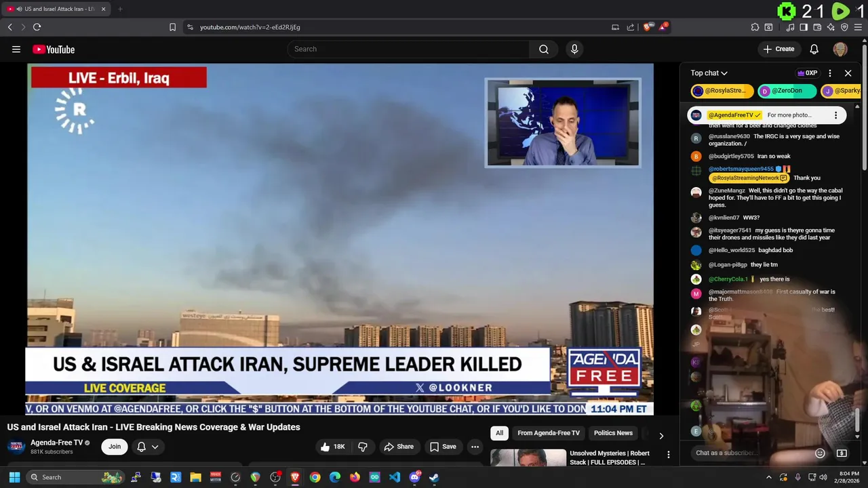Open @ZeroDon super chat ticker item

(x=787, y=91)
